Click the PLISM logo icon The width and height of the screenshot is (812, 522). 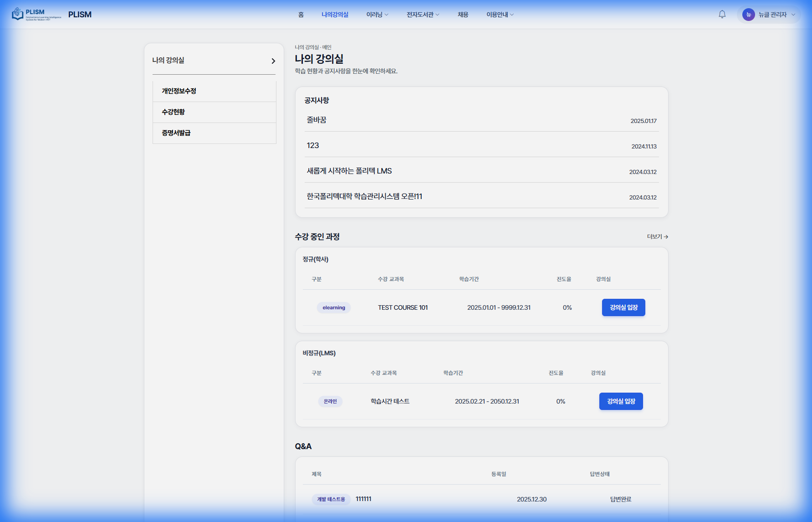tap(18, 14)
